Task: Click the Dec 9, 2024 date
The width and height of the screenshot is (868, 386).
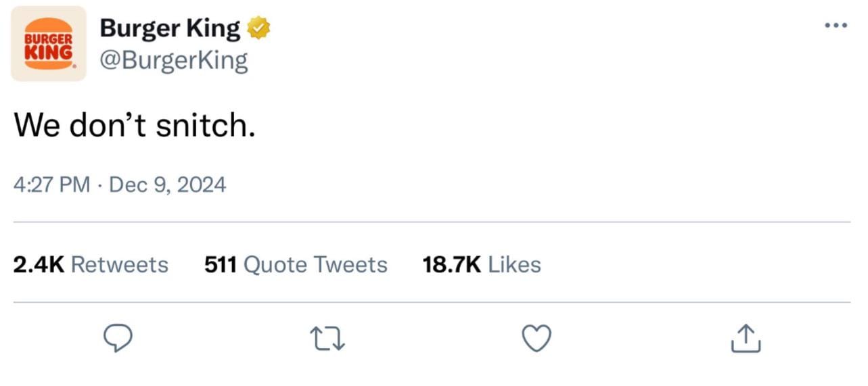Action: [x=167, y=185]
